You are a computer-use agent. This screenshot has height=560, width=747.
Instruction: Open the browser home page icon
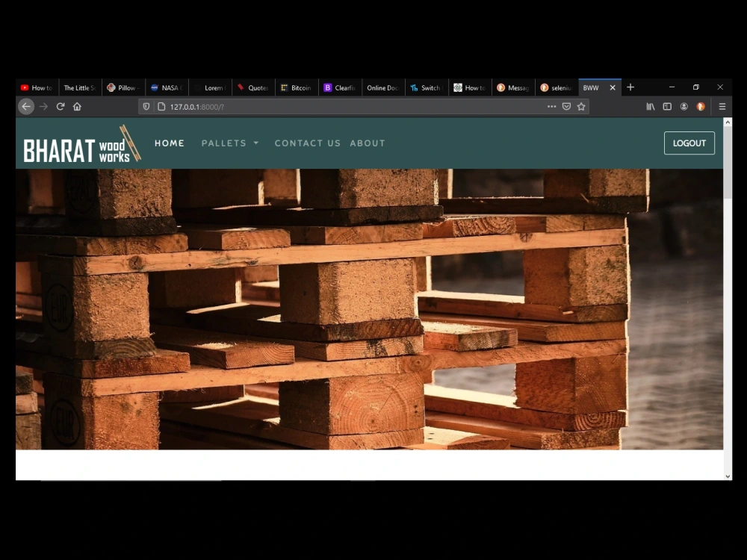77,107
